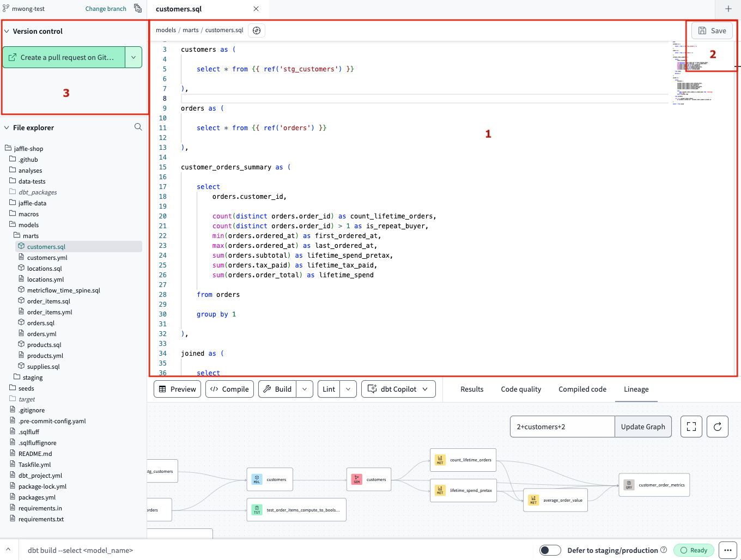Click the git branch icon next to mwong-test

click(5, 8)
